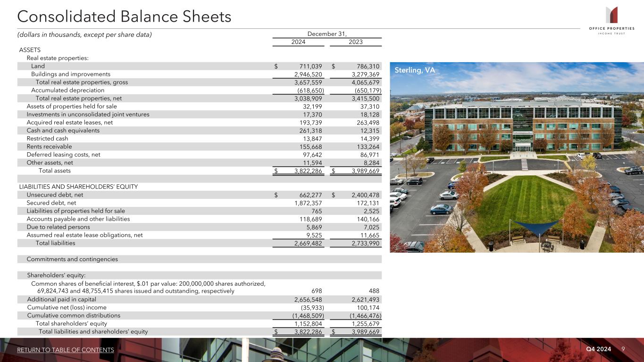Select the Additional paid in capital label
This screenshot has height=362, width=644.
click(x=61, y=299)
